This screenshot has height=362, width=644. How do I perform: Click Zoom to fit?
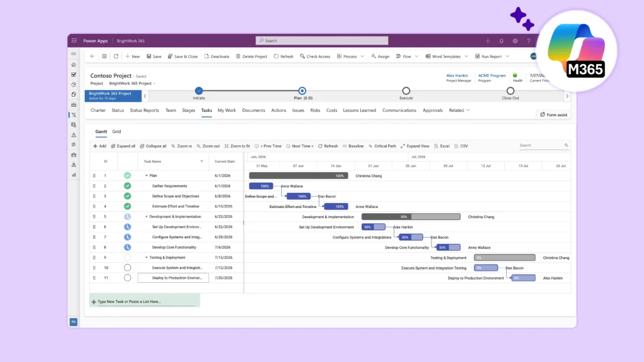[x=237, y=146]
